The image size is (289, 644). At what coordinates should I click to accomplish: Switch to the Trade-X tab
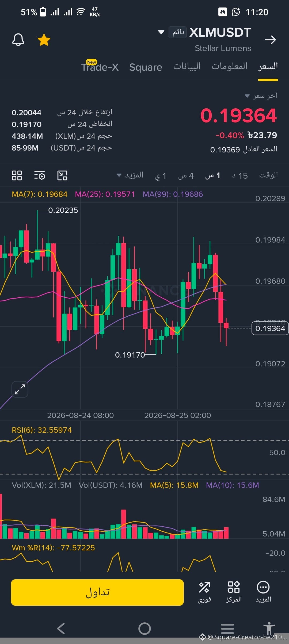(100, 67)
